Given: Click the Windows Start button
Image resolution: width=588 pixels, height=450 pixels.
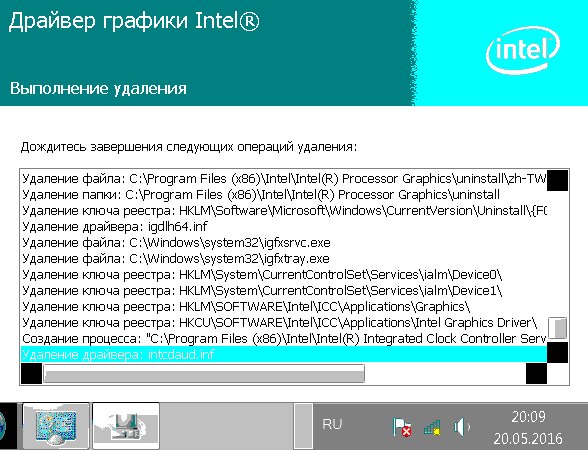Looking at the screenshot, I should (4, 426).
